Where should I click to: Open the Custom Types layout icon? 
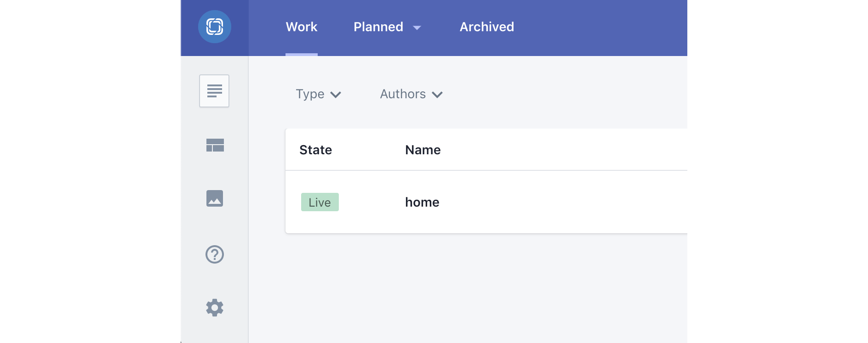click(x=215, y=145)
